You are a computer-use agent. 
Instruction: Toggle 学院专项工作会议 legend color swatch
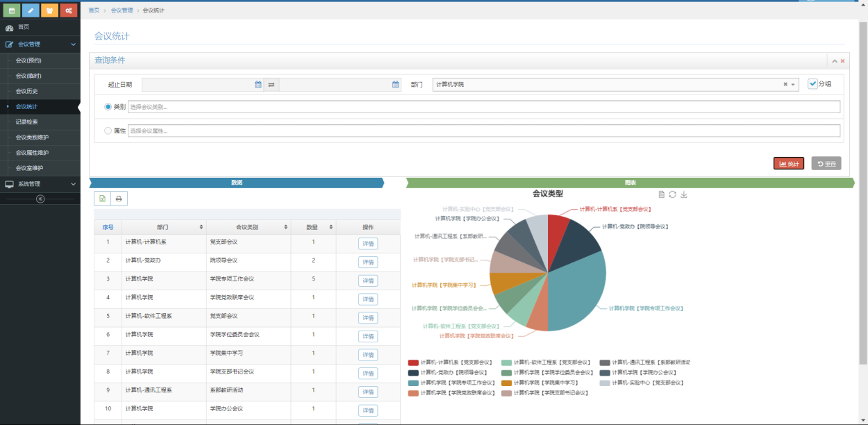[413, 383]
